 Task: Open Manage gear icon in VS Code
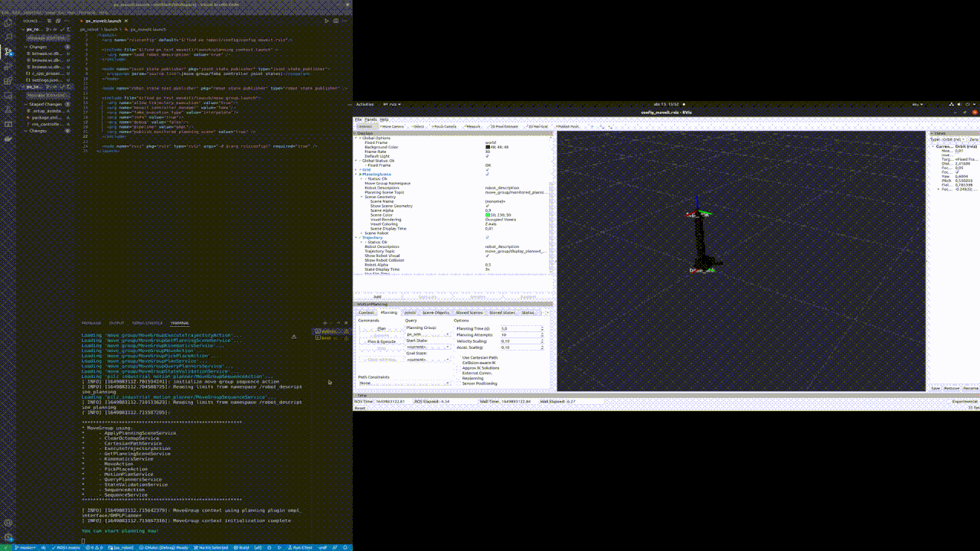(x=8, y=536)
